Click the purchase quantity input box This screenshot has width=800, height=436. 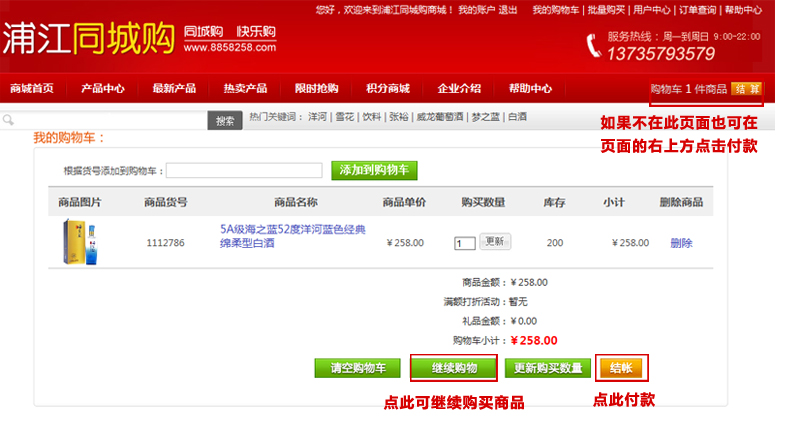(464, 243)
